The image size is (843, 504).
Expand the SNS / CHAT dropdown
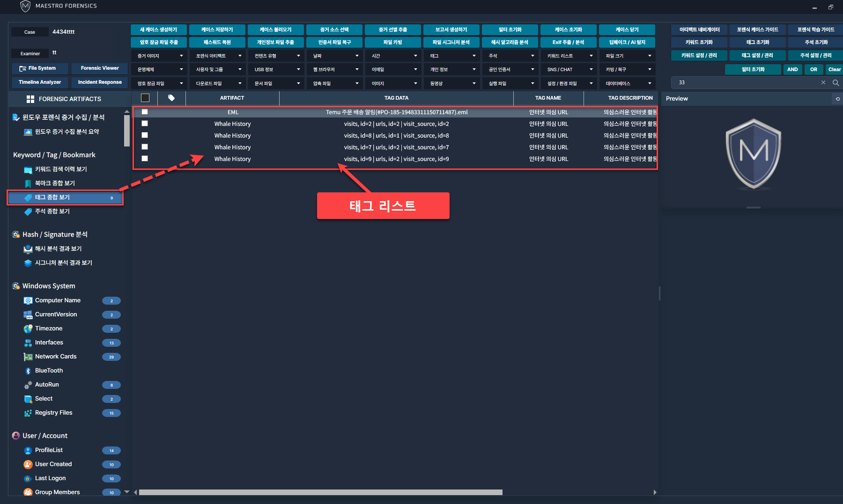point(569,70)
